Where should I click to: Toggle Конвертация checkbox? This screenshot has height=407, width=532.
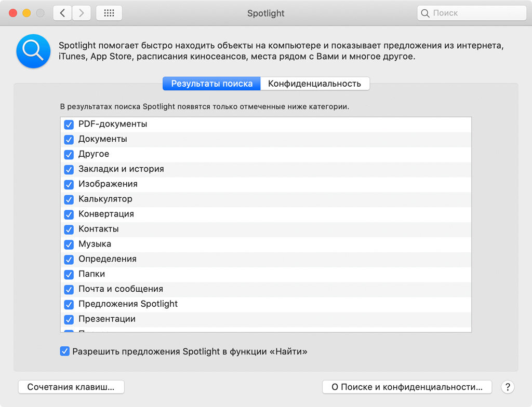(69, 214)
